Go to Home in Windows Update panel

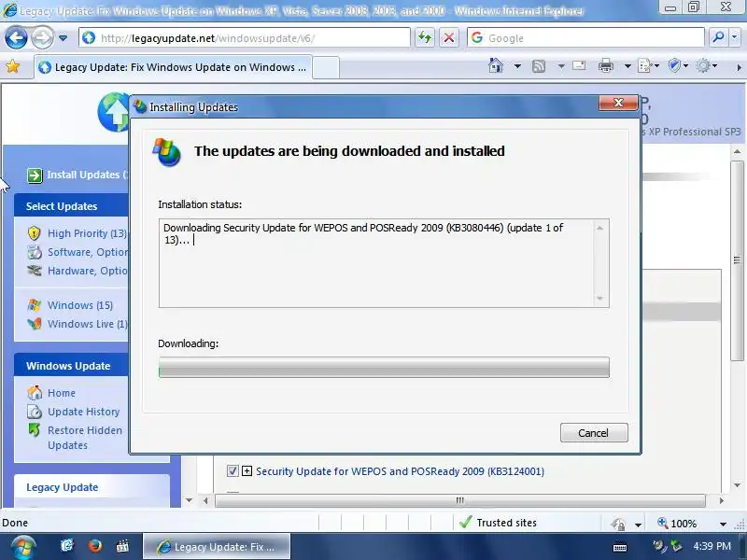(62, 393)
